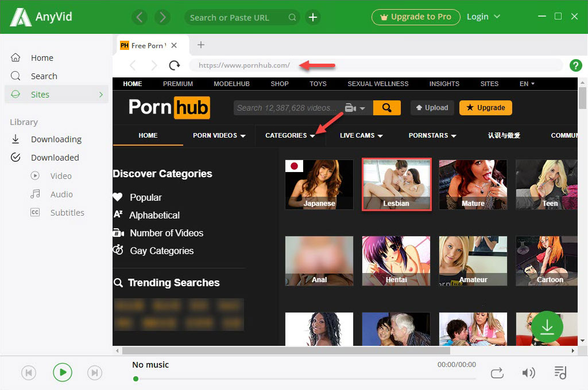
Task: Open the green question mark help icon
Action: pyautogui.click(x=575, y=65)
